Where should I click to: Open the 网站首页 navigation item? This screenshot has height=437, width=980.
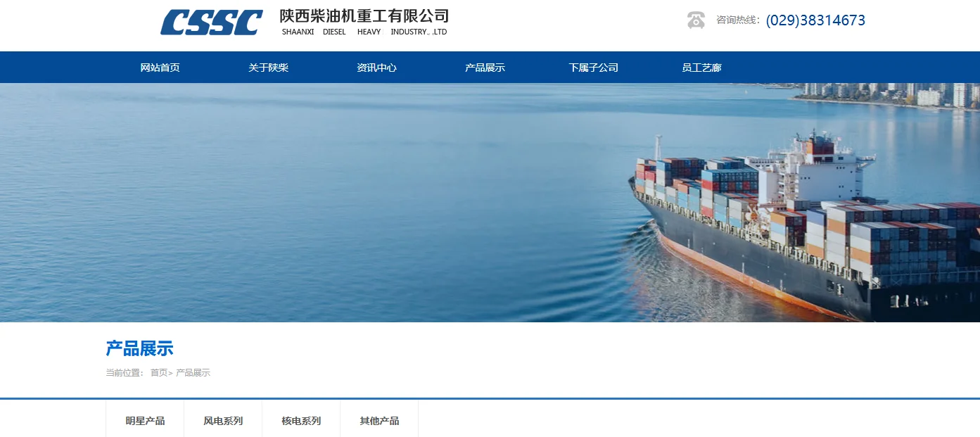tap(160, 68)
